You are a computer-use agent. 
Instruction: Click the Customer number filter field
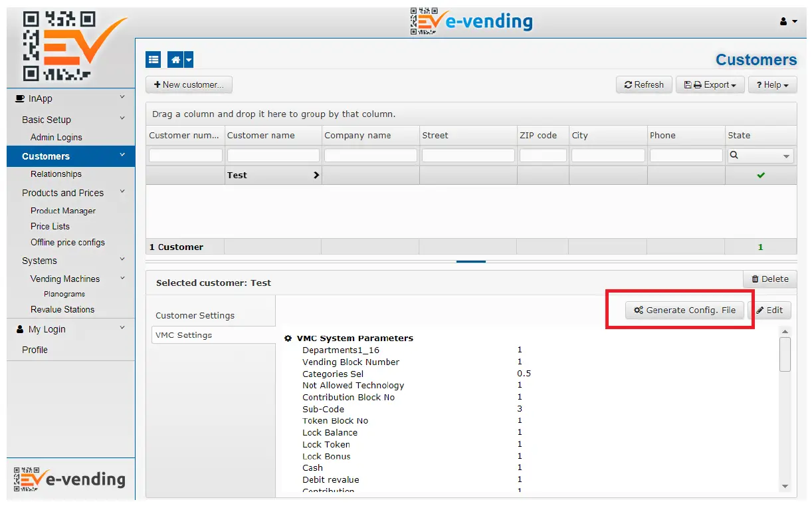click(185, 156)
